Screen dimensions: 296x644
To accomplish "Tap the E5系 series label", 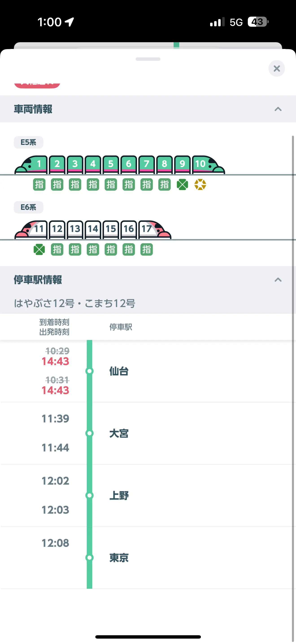I will (x=28, y=142).
